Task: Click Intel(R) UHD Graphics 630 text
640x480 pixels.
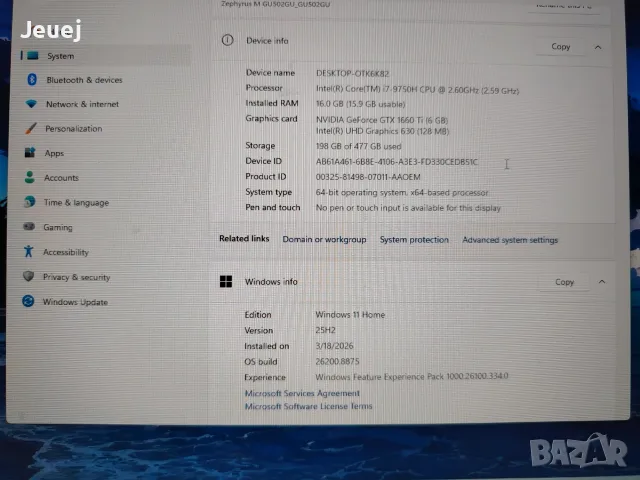Action: [382, 131]
